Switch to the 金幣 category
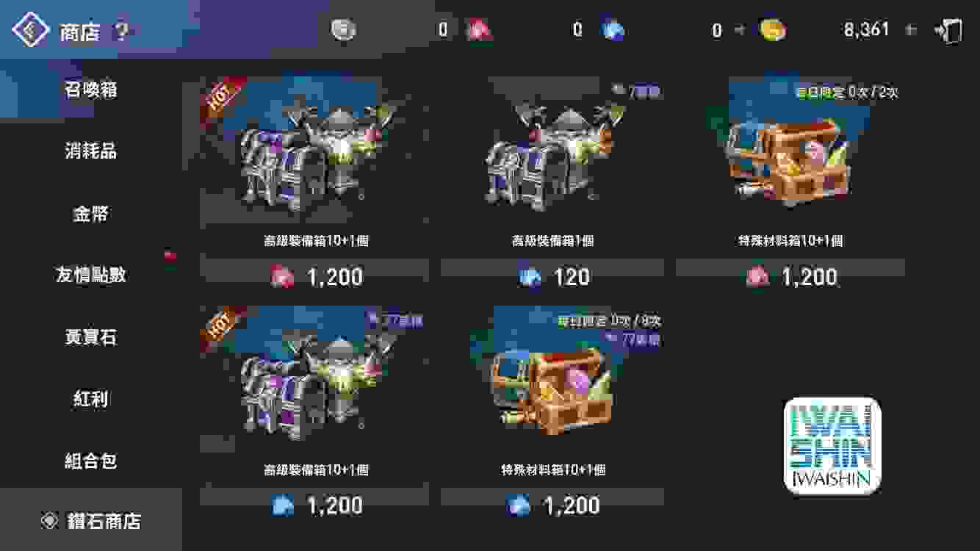Screen dimensions: 980x551 tap(91, 213)
